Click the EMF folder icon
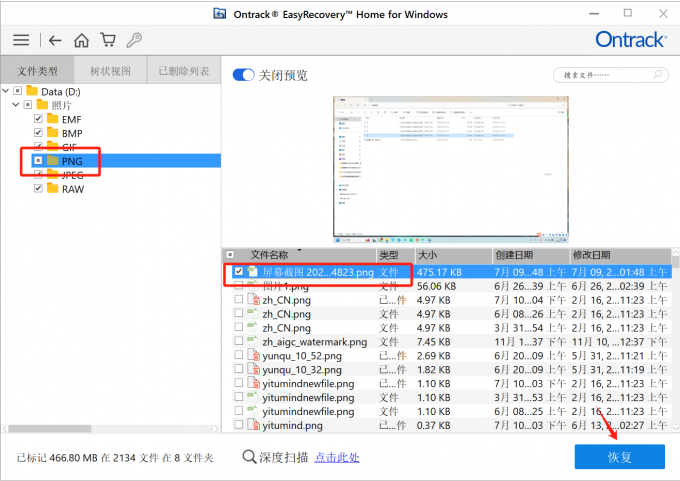 click(52, 118)
